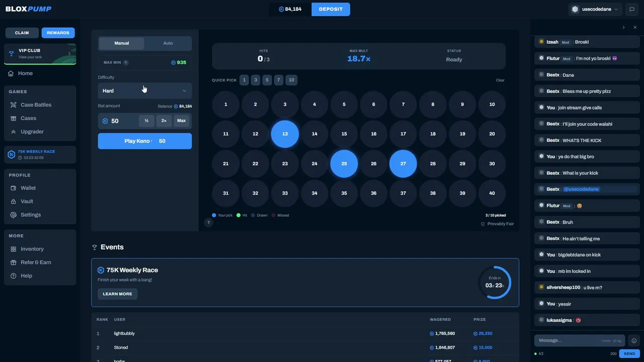This screenshot has height=362, width=644.
Task: Click user Stoned in the leaderboard
Action: pyautogui.click(x=121, y=347)
